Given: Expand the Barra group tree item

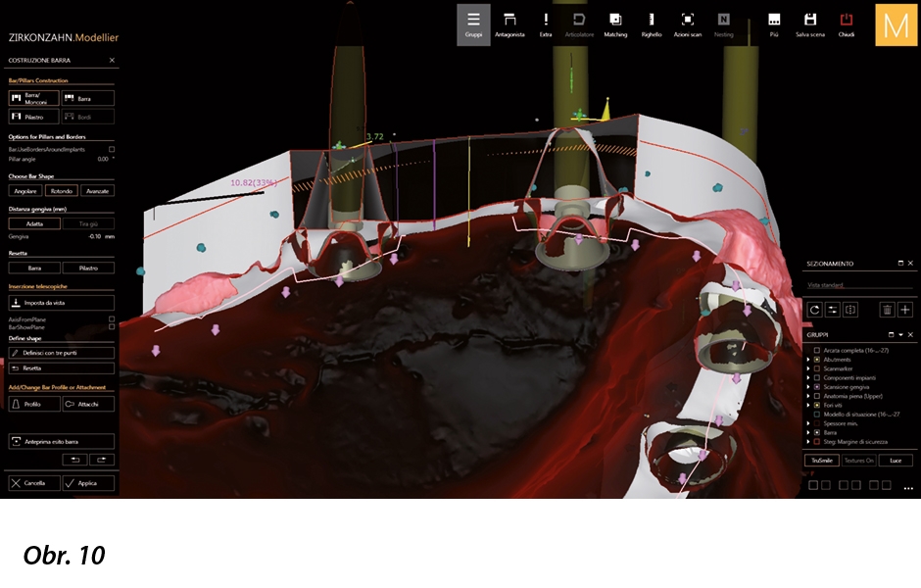Looking at the screenshot, I should pos(808,431).
